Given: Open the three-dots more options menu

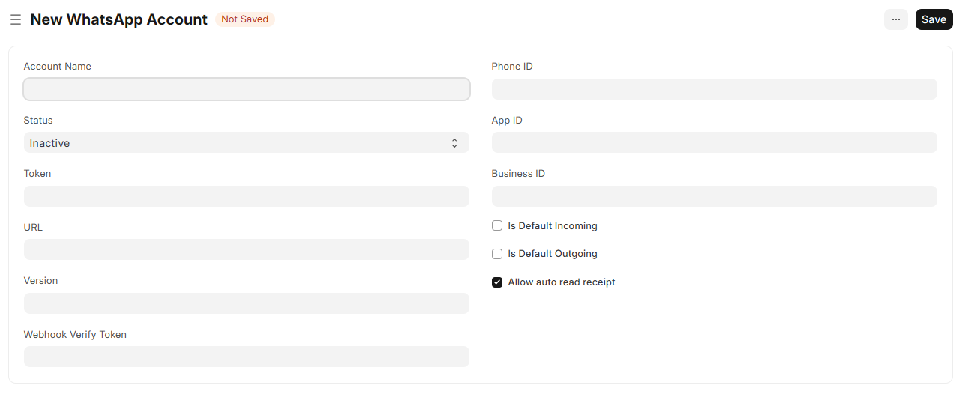Looking at the screenshot, I should pos(896,19).
